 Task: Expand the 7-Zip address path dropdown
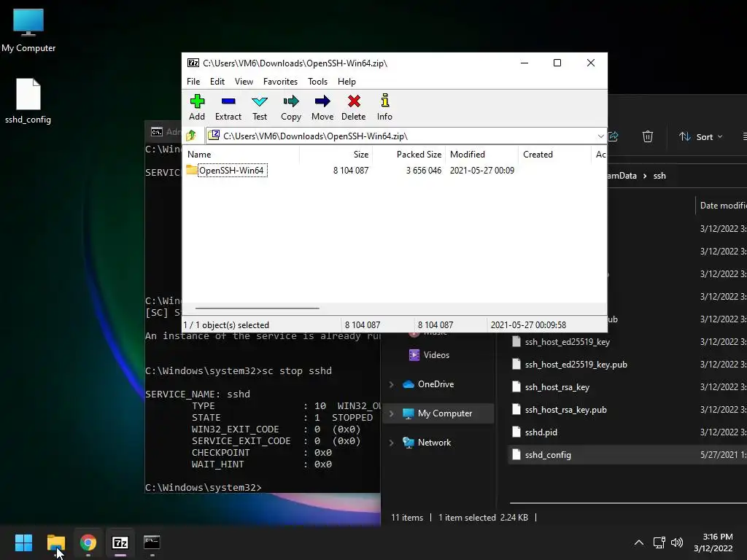[600, 136]
